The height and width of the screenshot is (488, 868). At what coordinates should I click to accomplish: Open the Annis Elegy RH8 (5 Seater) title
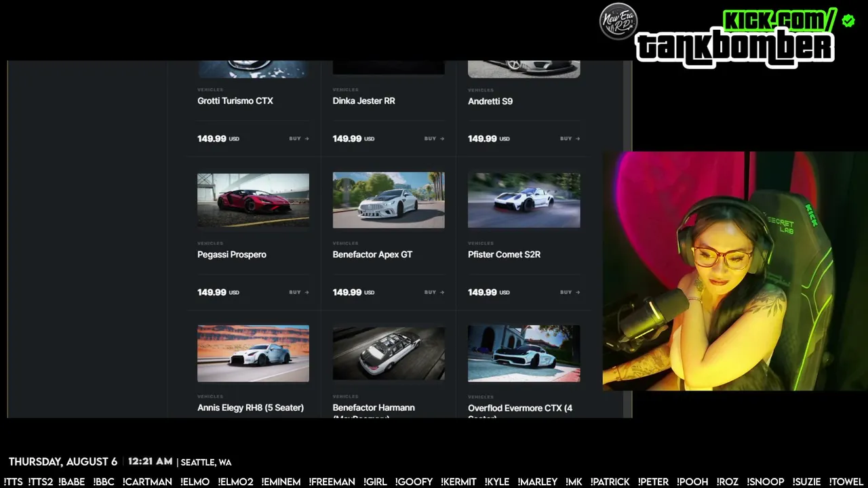point(250,408)
